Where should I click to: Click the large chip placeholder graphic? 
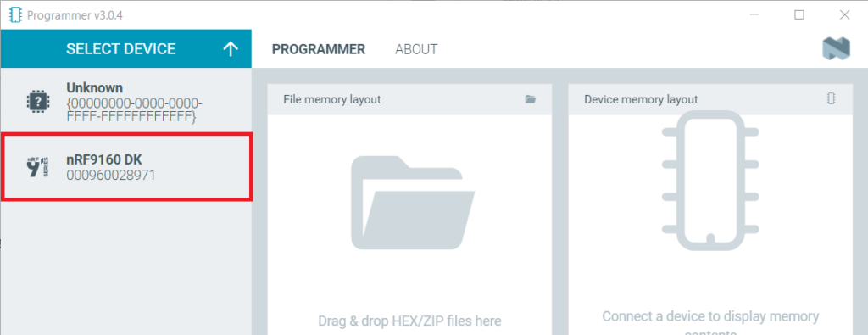coord(711,180)
